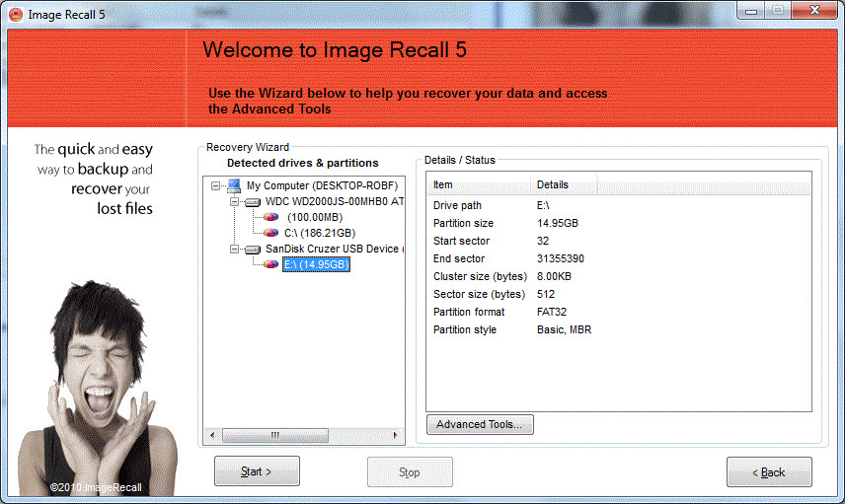The image size is (845, 504).
Task: Click the C:\ partition icon
Action: coord(270,233)
